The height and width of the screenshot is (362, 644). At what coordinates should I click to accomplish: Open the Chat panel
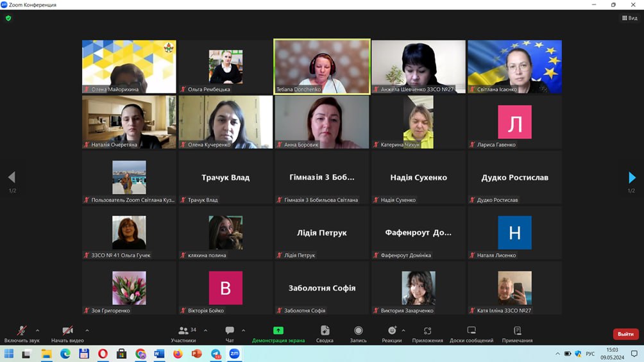[230, 333]
